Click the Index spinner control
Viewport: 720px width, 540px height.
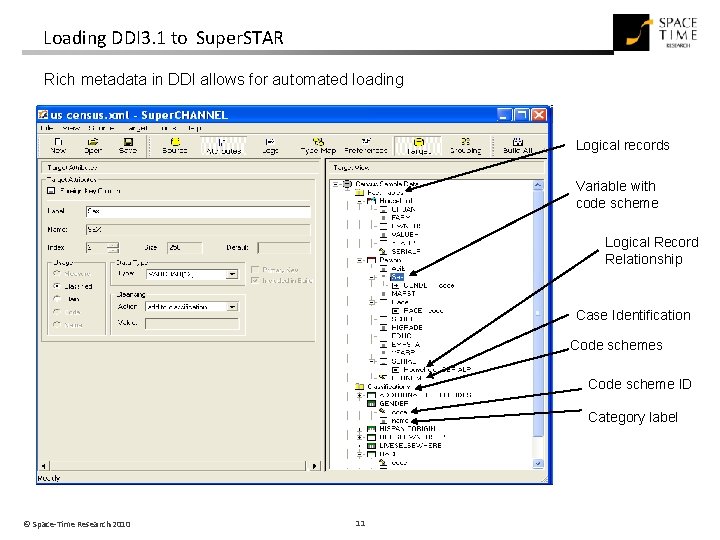[113, 248]
